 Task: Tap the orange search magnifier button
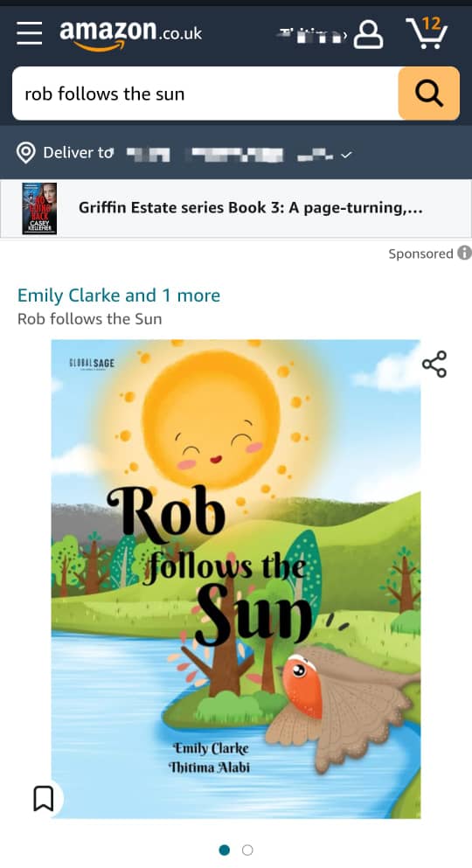click(x=428, y=94)
